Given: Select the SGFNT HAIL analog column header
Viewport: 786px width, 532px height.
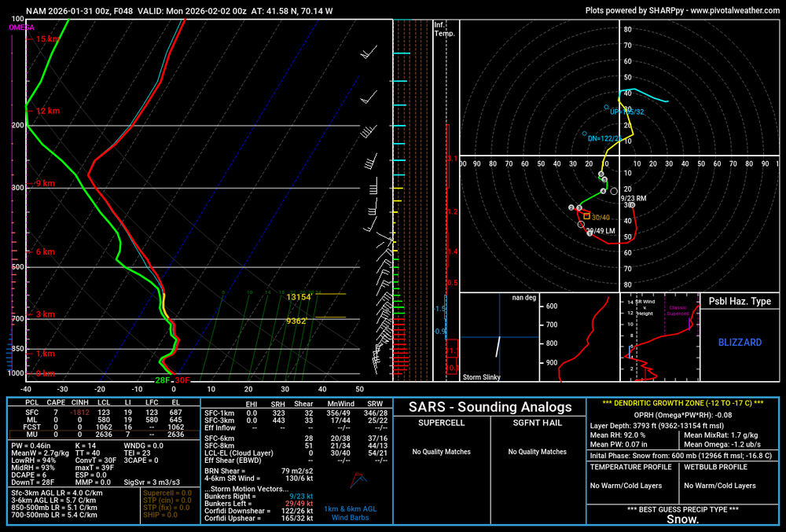Looking at the screenshot, I should 537,424.
